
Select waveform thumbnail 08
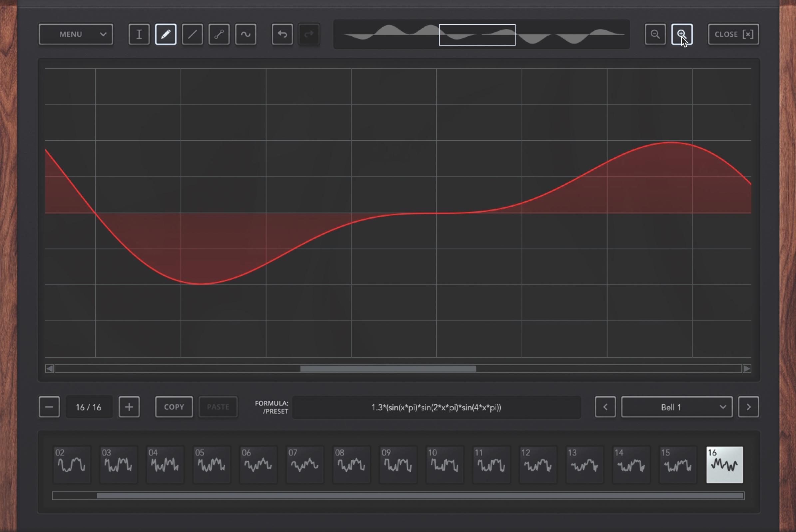coord(351,464)
